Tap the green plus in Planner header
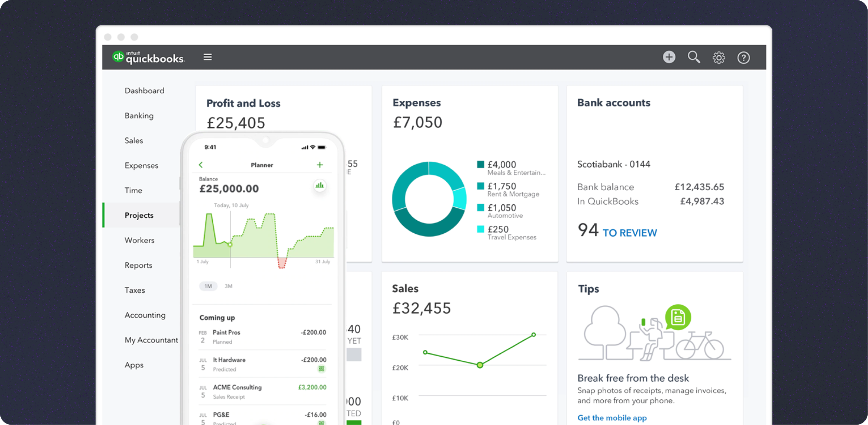The height and width of the screenshot is (425, 868). click(320, 165)
